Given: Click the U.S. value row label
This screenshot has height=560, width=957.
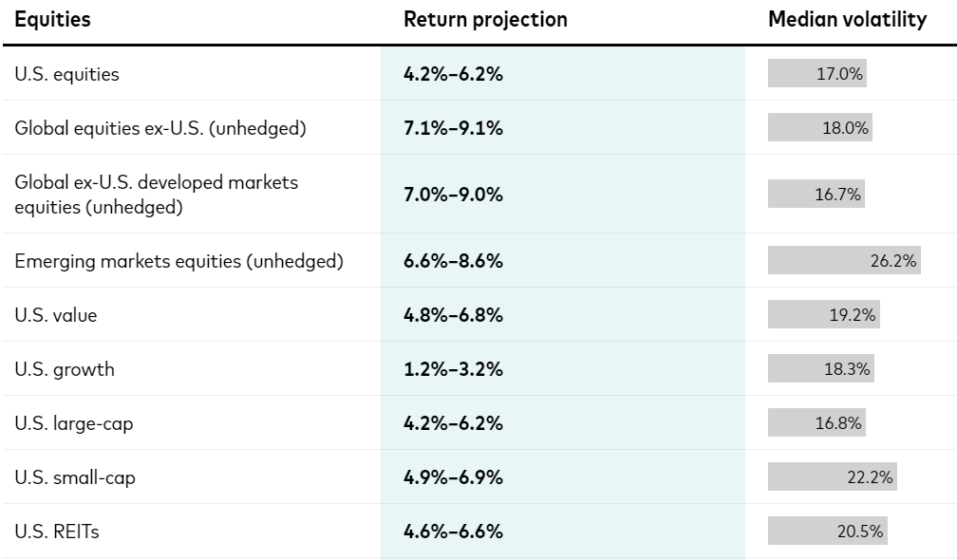Looking at the screenshot, I should [x=55, y=315].
